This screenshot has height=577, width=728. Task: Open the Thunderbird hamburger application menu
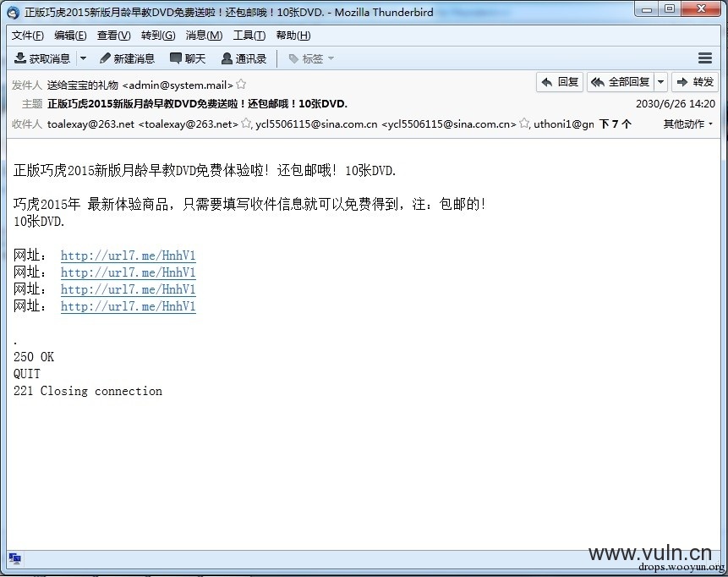coord(705,58)
